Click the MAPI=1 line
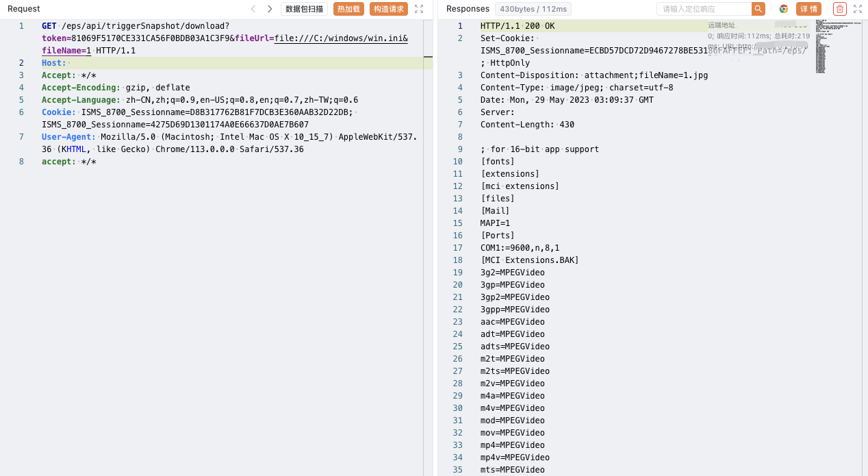 coord(495,223)
